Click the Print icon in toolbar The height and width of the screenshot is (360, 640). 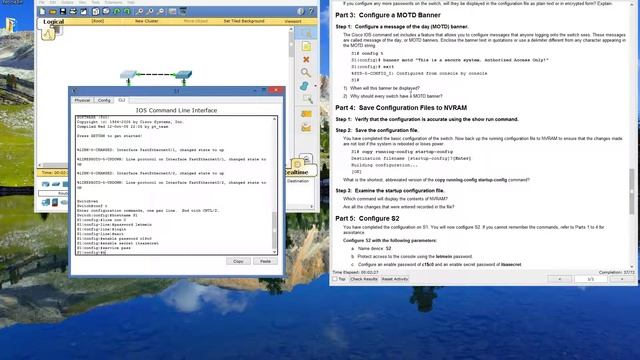pos(73,11)
